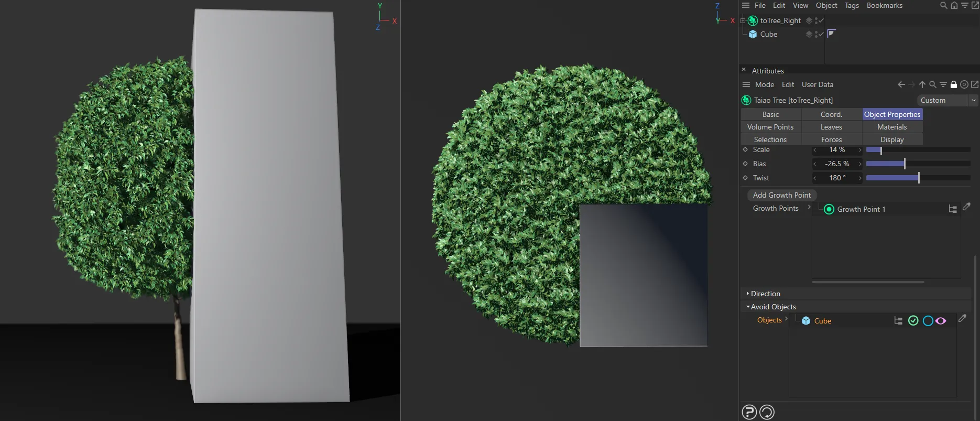980x421 pixels.
Task: Toggle the pink eye icon for Cube
Action: [941, 321]
